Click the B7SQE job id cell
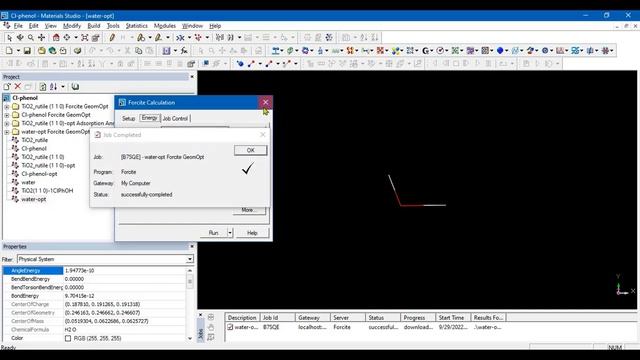This screenshot has height=360, width=640. coord(271,327)
